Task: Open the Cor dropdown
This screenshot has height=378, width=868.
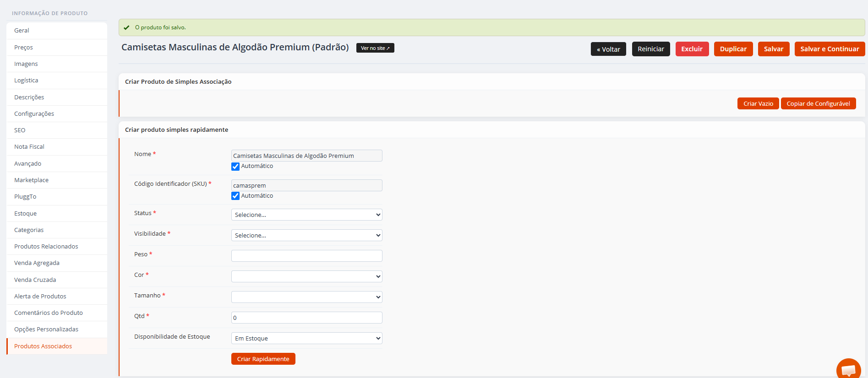Action: [x=307, y=276]
